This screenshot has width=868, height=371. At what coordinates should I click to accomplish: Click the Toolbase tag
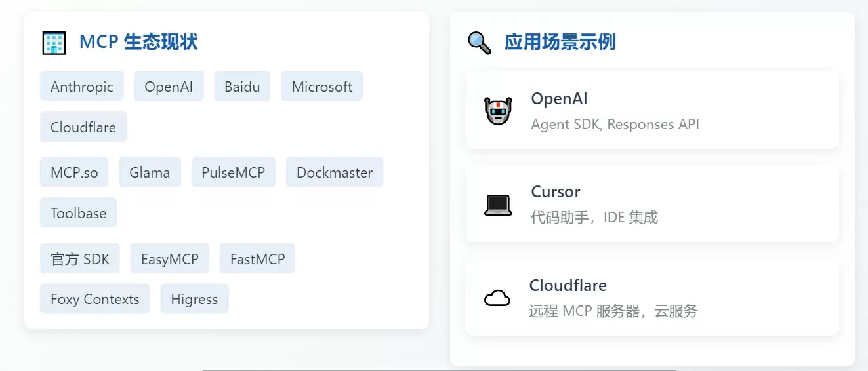point(78,213)
